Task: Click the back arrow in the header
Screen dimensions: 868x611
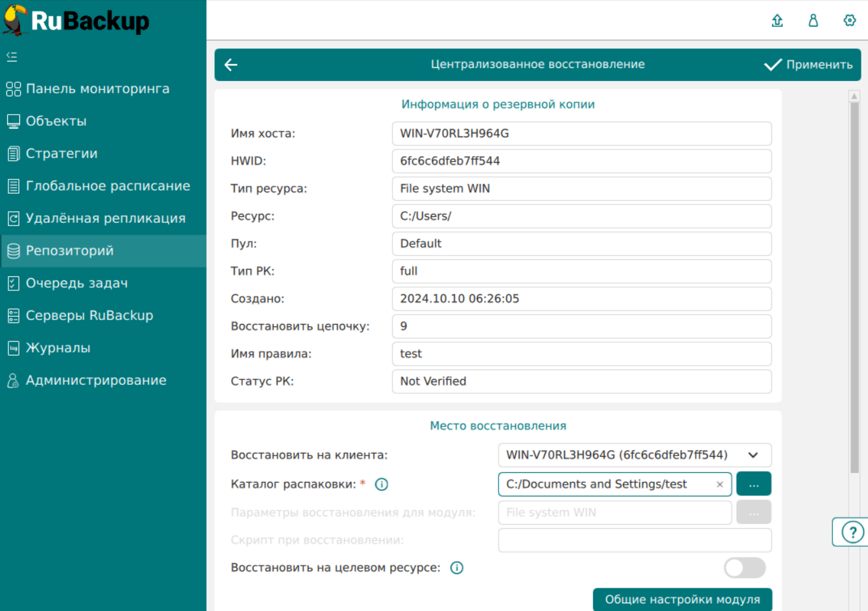Action: (231, 65)
